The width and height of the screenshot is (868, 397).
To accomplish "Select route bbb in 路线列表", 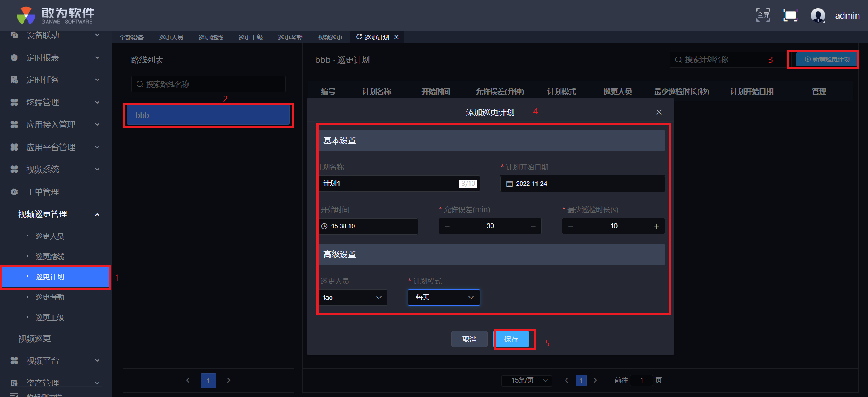I will [x=208, y=115].
